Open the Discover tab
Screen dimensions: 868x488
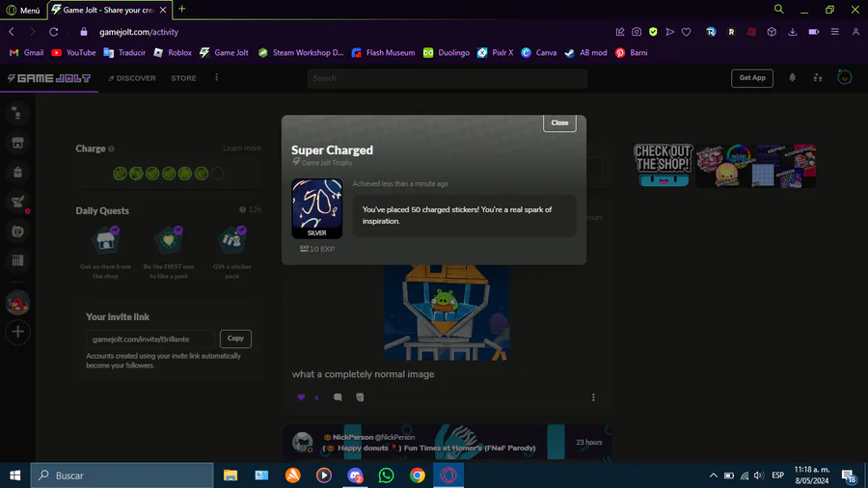[x=132, y=78]
